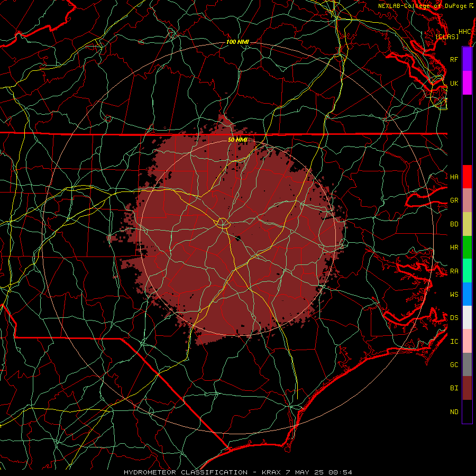Click the BI legend label
The width and height of the screenshot is (476, 476).
click(x=454, y=388)
